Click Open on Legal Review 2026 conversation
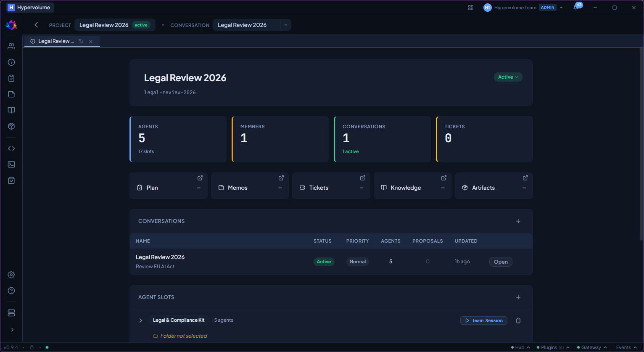 pos(501,262)
